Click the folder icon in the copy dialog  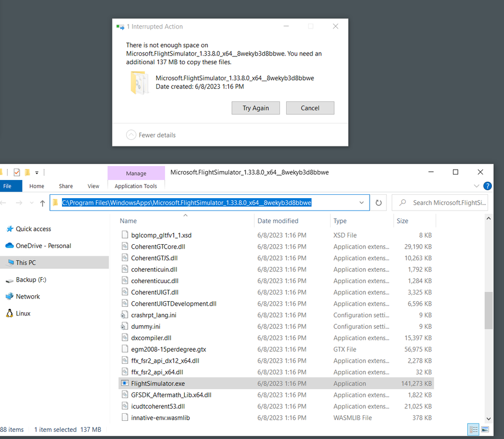(x=139, y=83)
